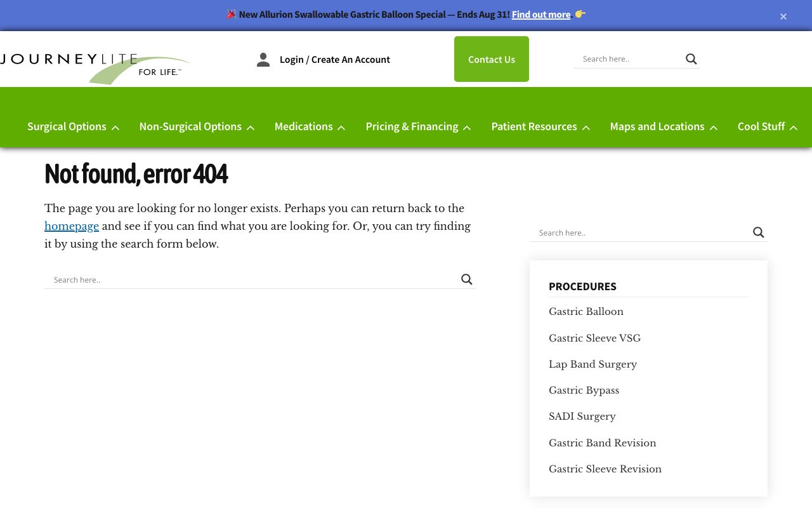
Task: Open the Medications dropdown
Action: [310, 126]
